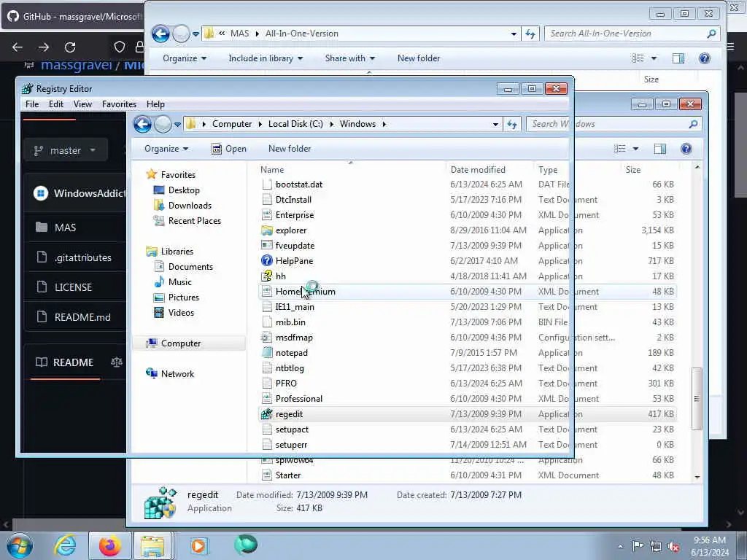This screenshot has width=747, height=560.
Task: Select the HelpPane file icon
Action: click(267, 261)
